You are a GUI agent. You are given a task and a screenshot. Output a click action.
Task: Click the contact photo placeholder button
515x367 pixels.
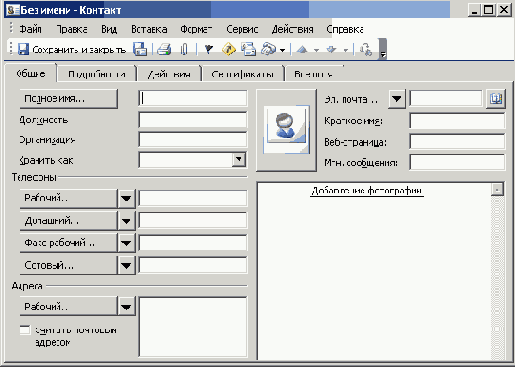click(x=286, y=130)
